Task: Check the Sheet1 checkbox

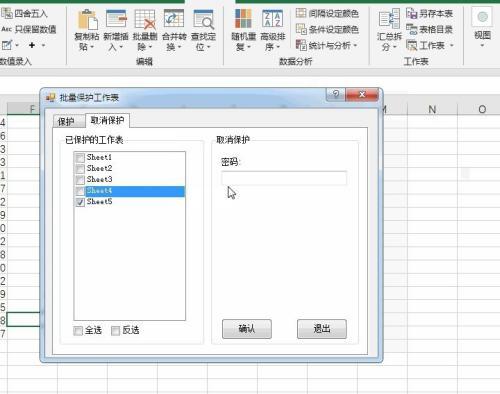Action: click(x=80, y=157)
